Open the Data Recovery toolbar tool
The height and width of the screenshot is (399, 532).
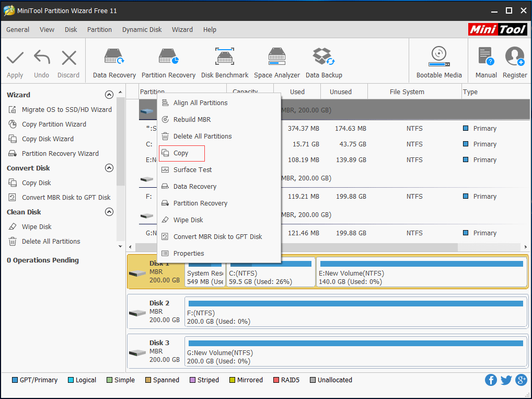coord(114,63)
